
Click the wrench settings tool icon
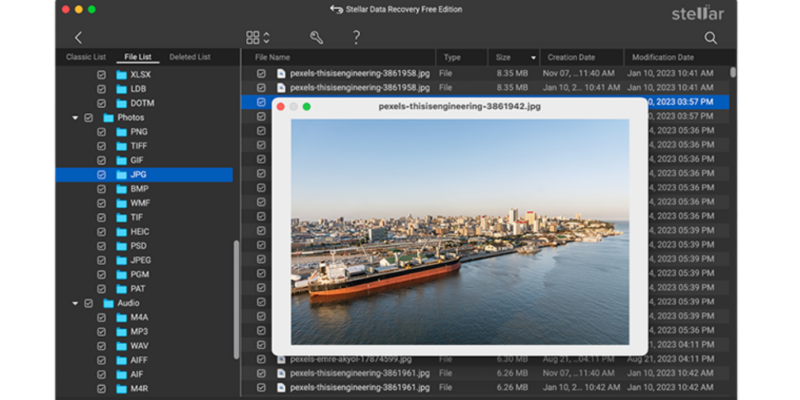point(316,37)
